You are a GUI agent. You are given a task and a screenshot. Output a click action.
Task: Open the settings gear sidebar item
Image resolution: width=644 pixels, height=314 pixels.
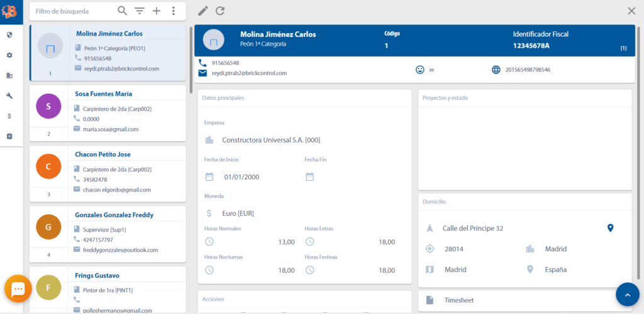pos(9,55)
